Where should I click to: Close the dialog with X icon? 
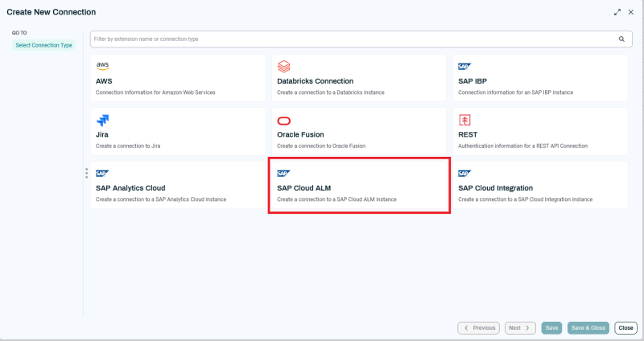tap(631, 12)
